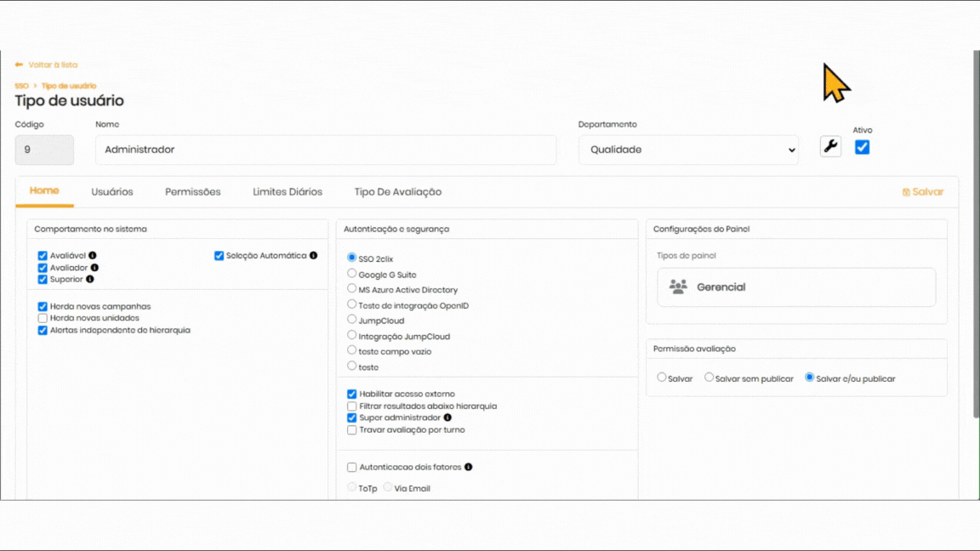Screen dimensions: 980x551
Task: Open the Permissões tab
Action: click(192, 192)
